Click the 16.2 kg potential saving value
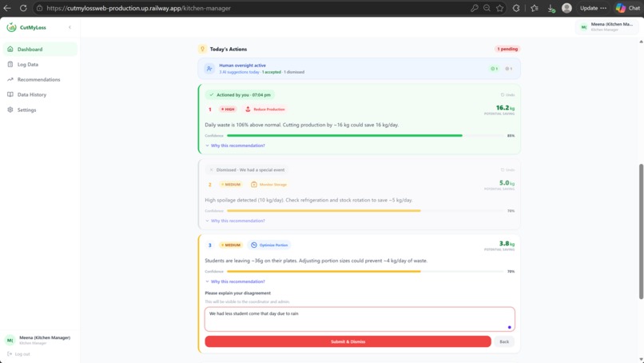Viewport: 644px width, 363px height. (x=505, y=108)
